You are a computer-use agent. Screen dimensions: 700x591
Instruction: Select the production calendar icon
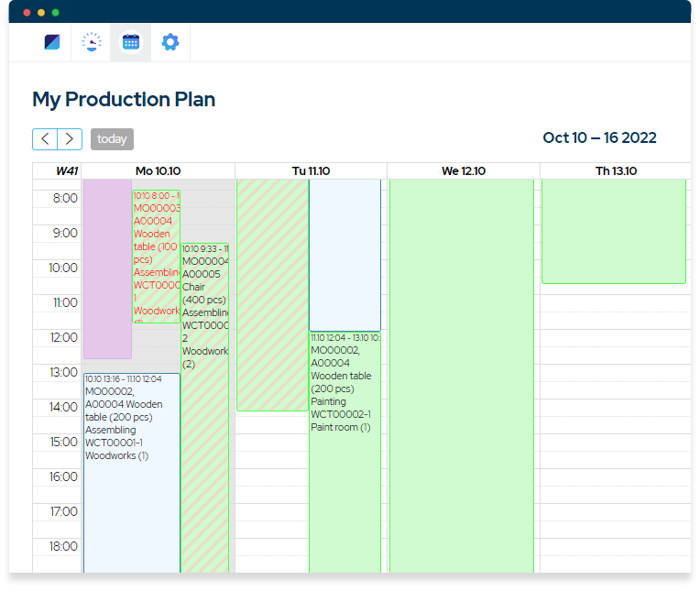pyautogui.click(x=131, y=42)
